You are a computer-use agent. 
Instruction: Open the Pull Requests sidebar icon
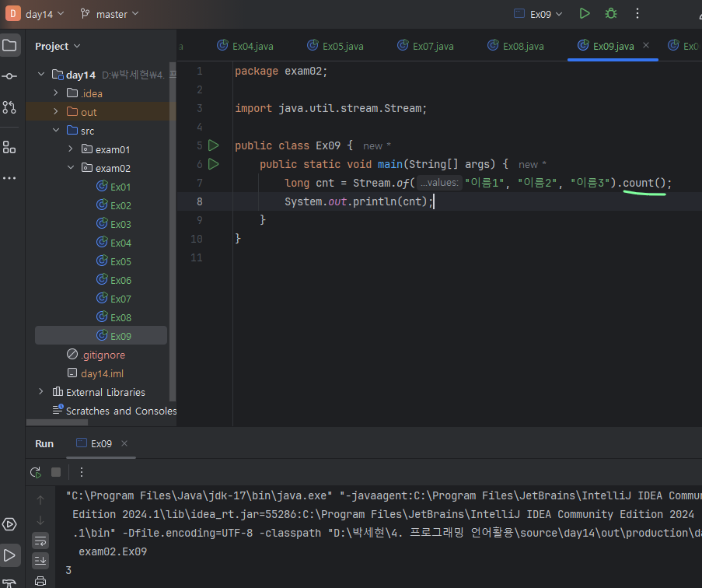[9, 107]
